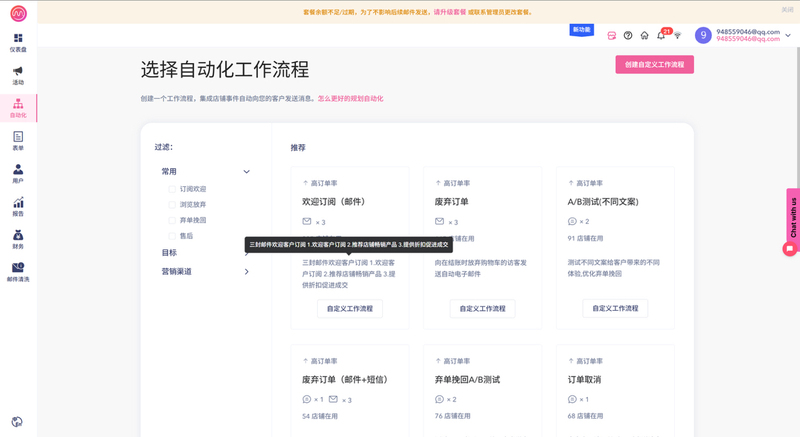
Task: Check the 订阅欢迎 filter checkbox
Action: (172, 189)
